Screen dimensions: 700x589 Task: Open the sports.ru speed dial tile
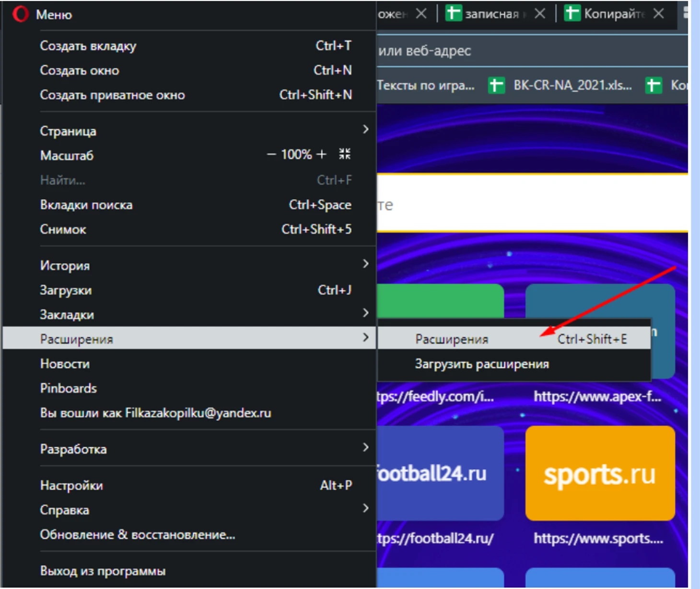click(600, 473)
